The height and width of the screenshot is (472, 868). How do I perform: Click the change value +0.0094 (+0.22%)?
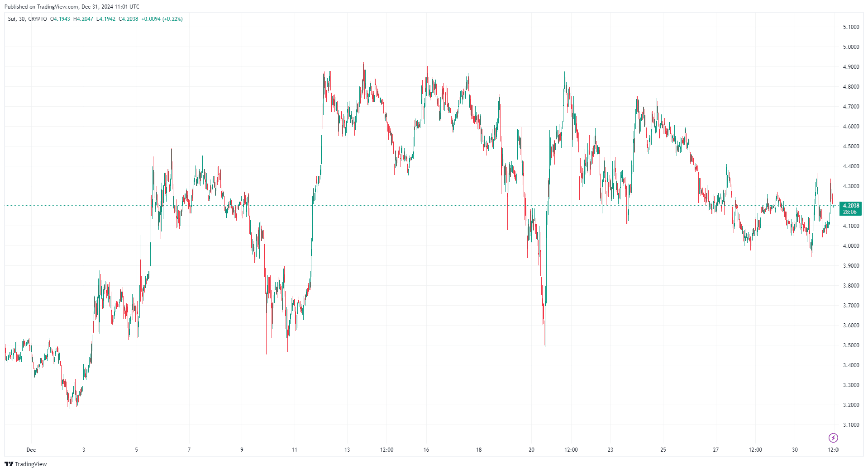[x=162, y=19]
